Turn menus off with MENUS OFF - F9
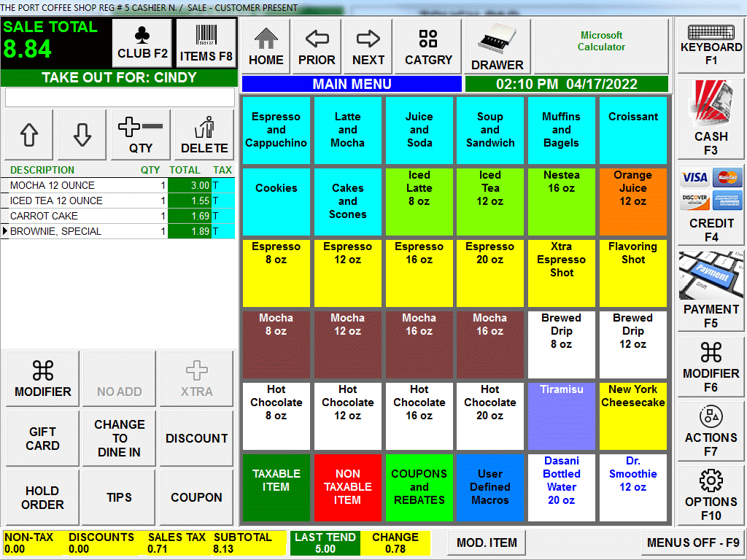 pos(692,542)
